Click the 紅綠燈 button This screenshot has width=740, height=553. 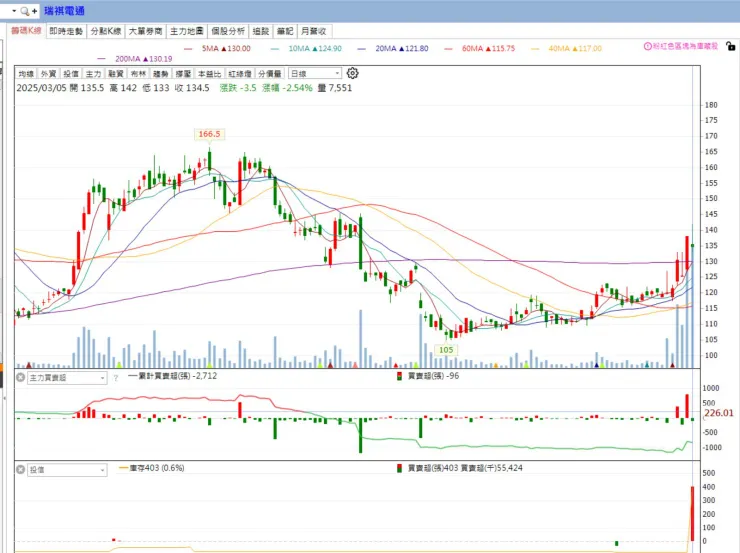(240, 74)
